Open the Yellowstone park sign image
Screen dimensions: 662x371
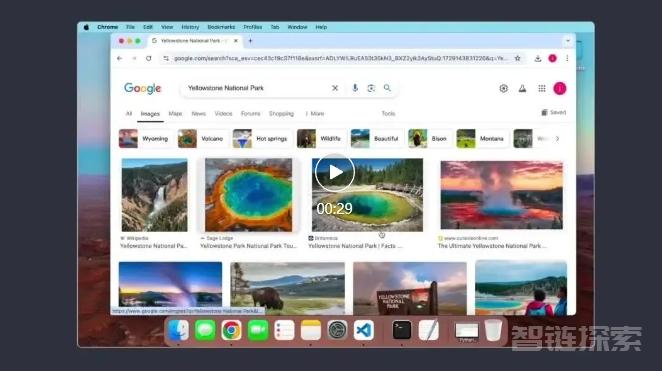click(410, 288)
